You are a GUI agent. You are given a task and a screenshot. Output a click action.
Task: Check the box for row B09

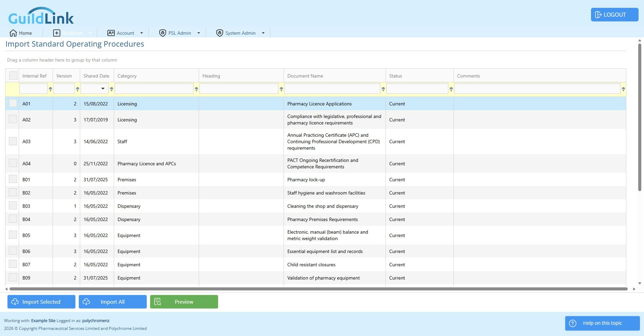(13, 277)
